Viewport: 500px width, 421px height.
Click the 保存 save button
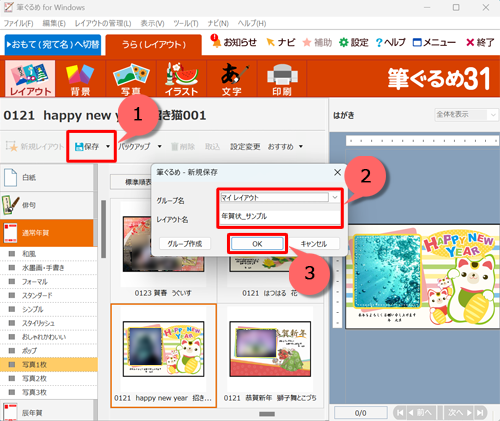tap(87, 146)
